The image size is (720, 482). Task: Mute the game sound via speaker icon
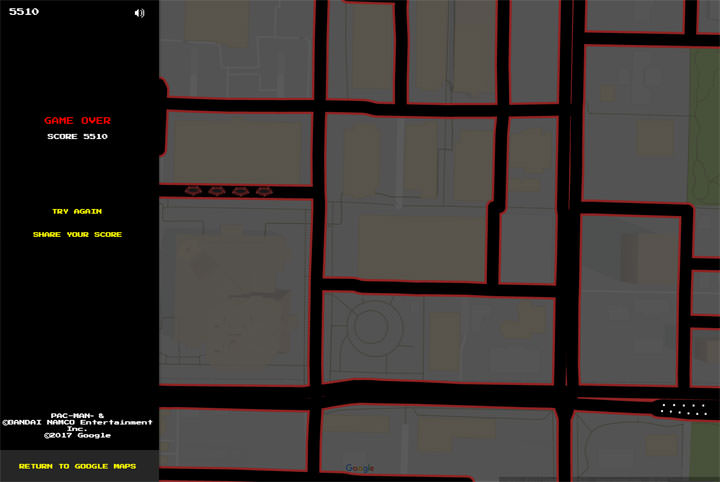(x=139, y=13)
